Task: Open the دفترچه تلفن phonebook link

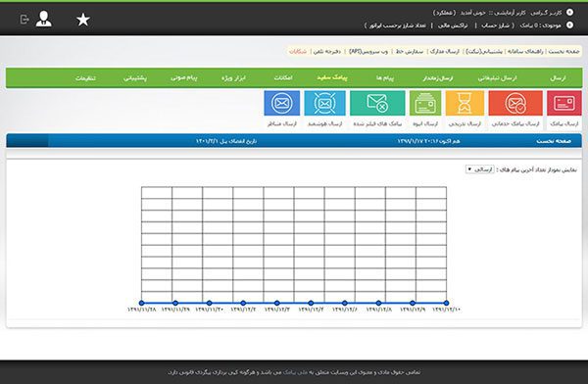Action: tap(327, 51)
